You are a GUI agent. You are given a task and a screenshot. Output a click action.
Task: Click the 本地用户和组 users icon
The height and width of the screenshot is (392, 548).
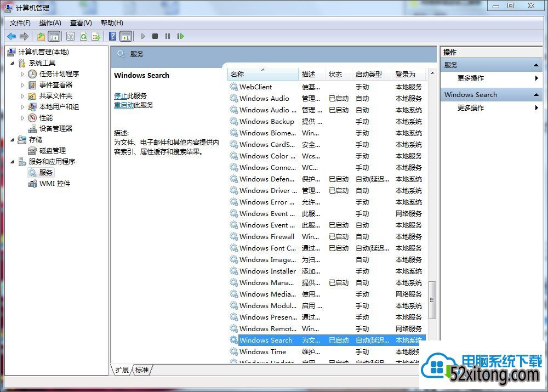click(x=32, y=107)
